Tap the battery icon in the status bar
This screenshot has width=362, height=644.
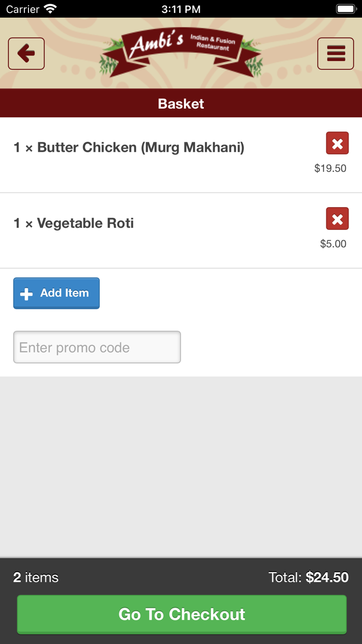click(x=345, y=8)
